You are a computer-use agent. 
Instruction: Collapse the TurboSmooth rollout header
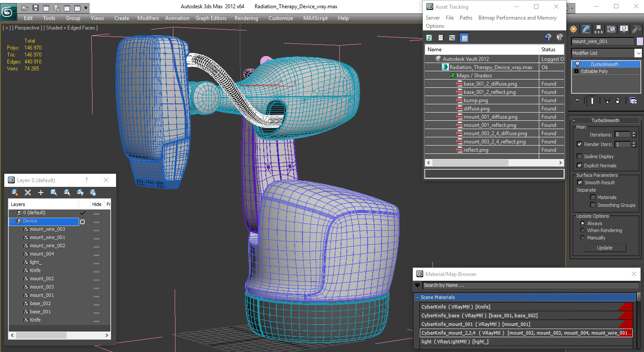[x=605, y=120]
